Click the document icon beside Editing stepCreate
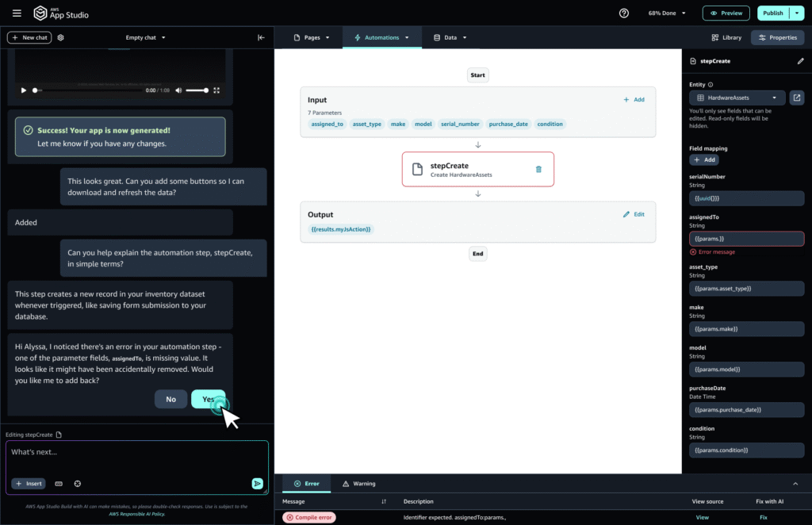Viewport: 812px width, 525px height. point(59,435)
